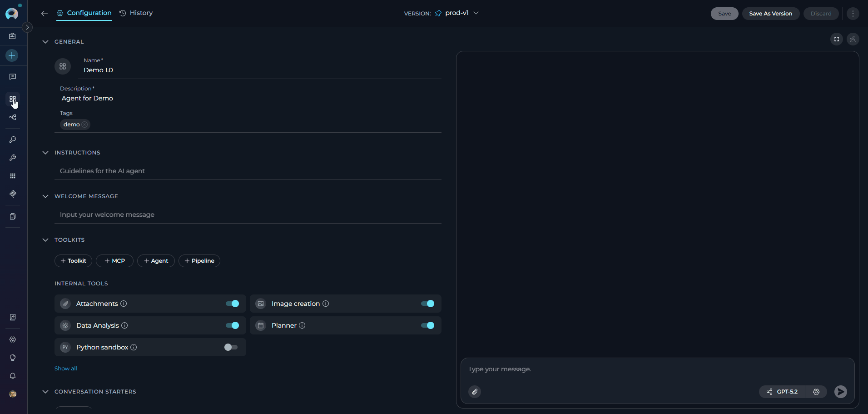Switch to the History tab
Viewport: 868px width, 414px height.
coord(136,13)
